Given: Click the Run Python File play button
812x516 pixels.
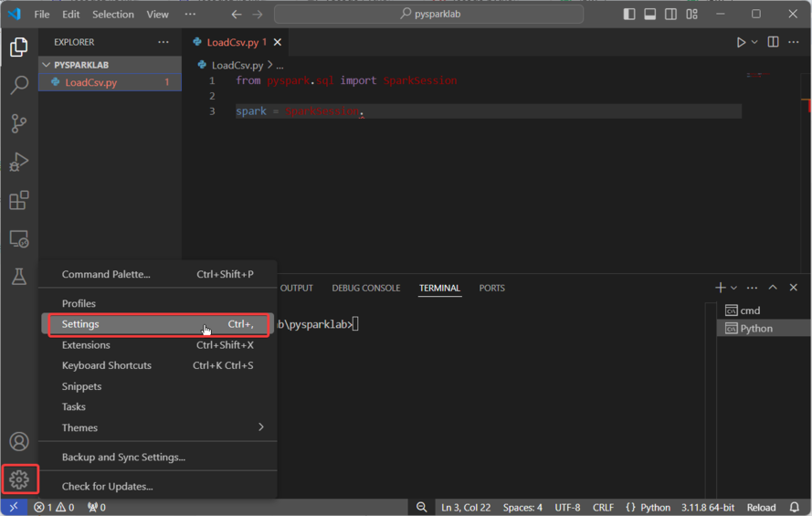Looking at the screenshot, I should click(x=741, y=42).
